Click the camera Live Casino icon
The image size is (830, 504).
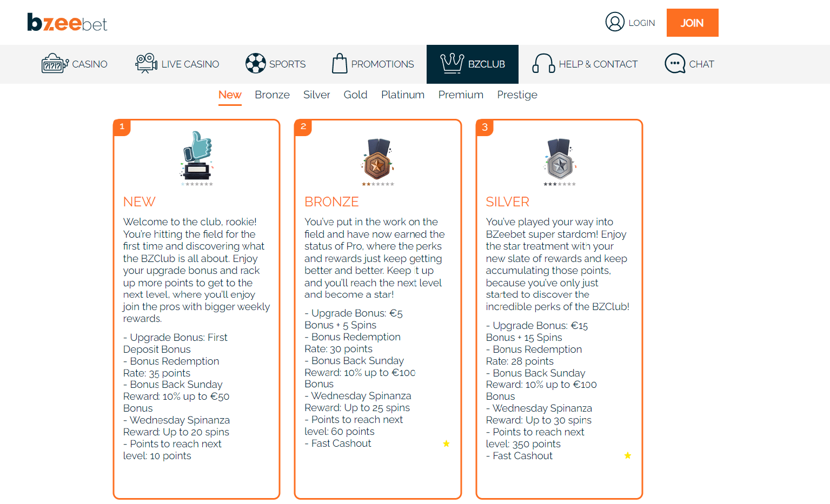tap(146, 64)
